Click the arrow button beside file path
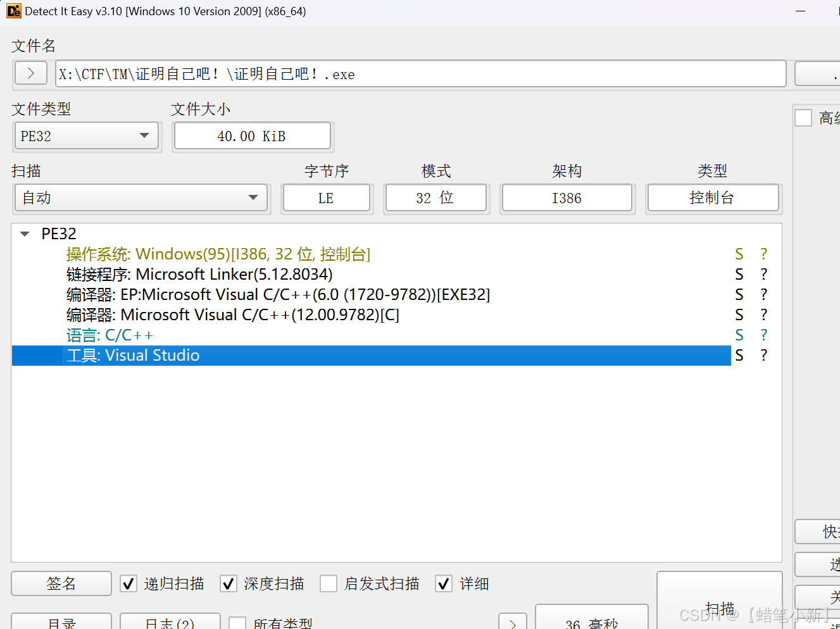Image resolution: width=840 pixels, height=629 pixels. 31,73
